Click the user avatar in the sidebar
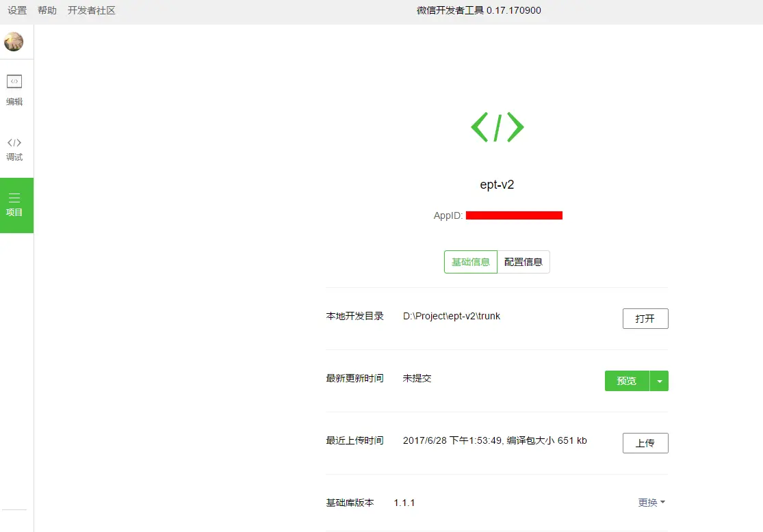The width and height of the screenshot is (763, 532). [14, 41]
